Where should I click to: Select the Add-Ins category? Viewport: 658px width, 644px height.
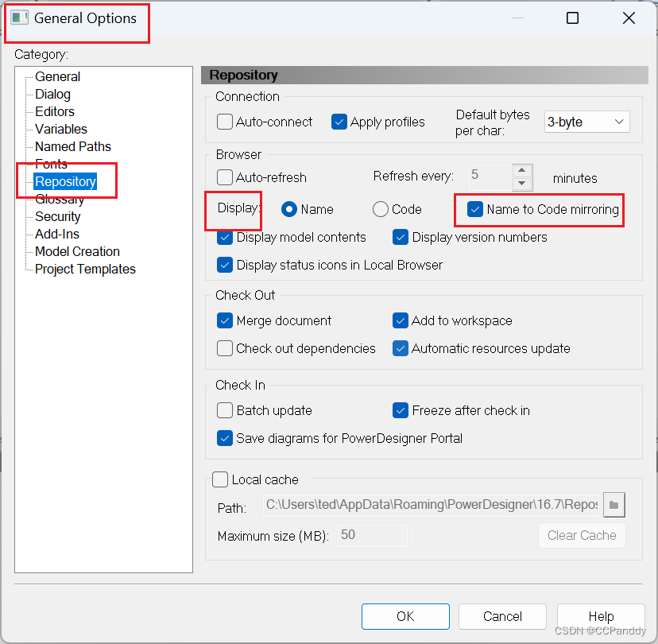point(57,234)
